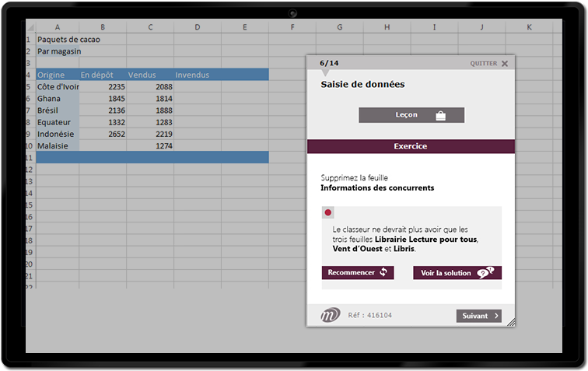Click the M logo in panel footer

point(331,315)
